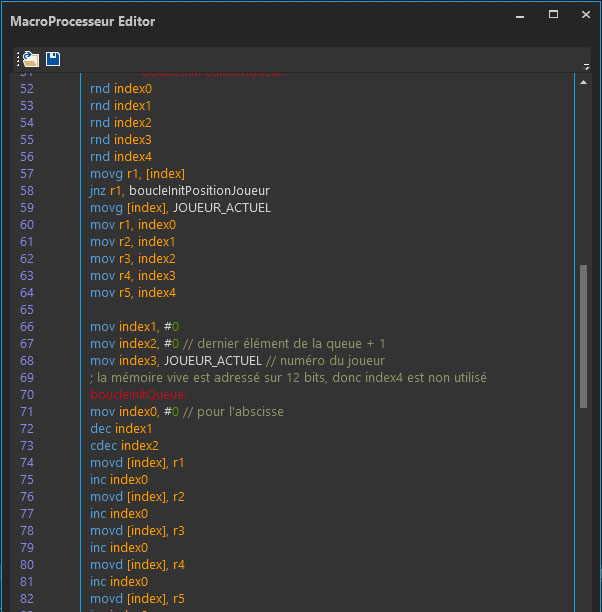Minimize the MacroProcesseur Editor window
The image size is (602, 612).
tap(519, 17)
